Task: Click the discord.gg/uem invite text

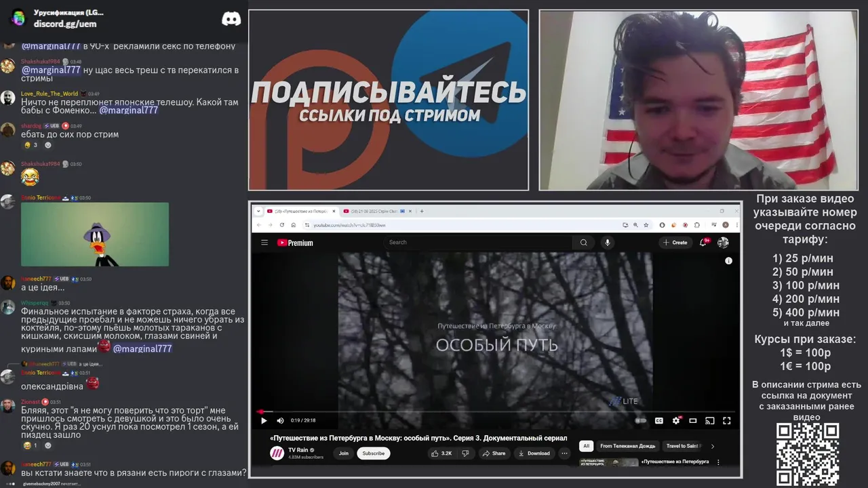Action: click(65, 24)
